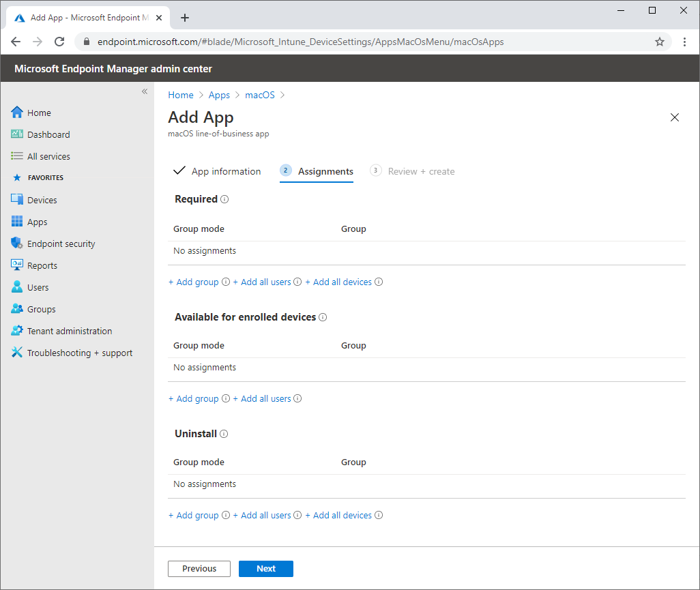Image resolution: width=700 pixels, height=590 pixels.
Task: Add all devices under Uninstall
Action: pyautogui.click(x=338, y=515)
